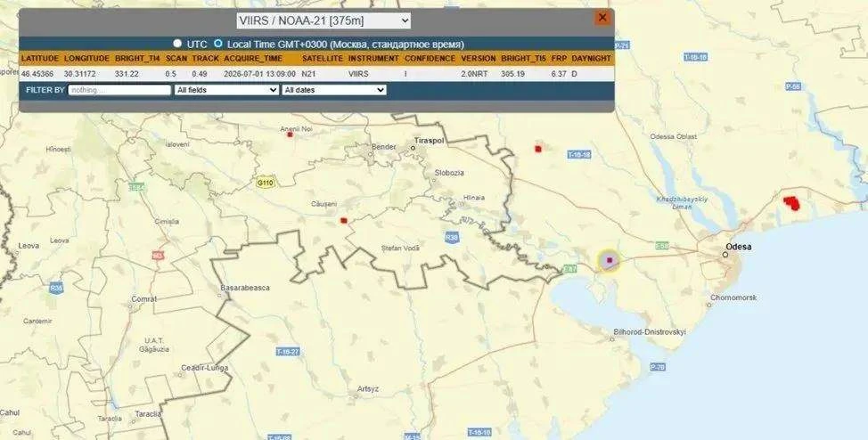Select Local Time GMT+0300 radio button
Image resolution: width=868 pixels, height=440 pixels.
[218, 43]
